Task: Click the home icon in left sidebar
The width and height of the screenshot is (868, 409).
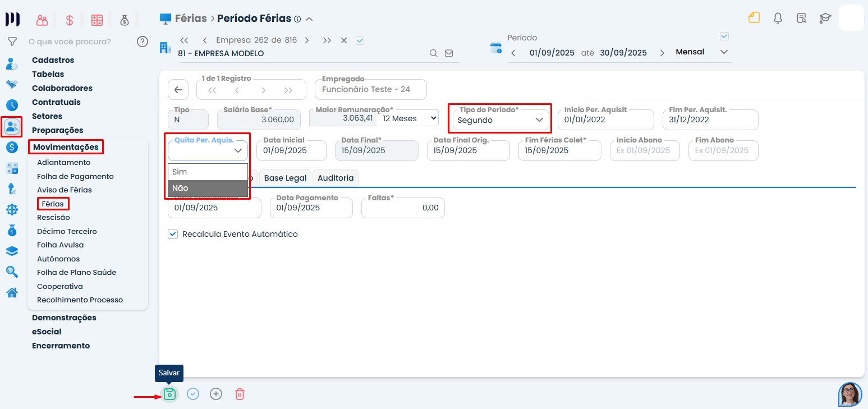Action: coord(12,292)
